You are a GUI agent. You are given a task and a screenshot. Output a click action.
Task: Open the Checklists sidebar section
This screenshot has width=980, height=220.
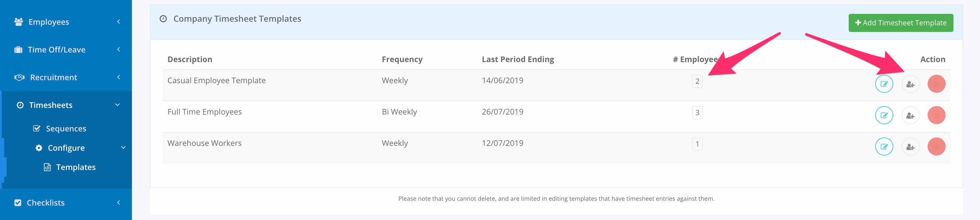click(x=66, y=203)
